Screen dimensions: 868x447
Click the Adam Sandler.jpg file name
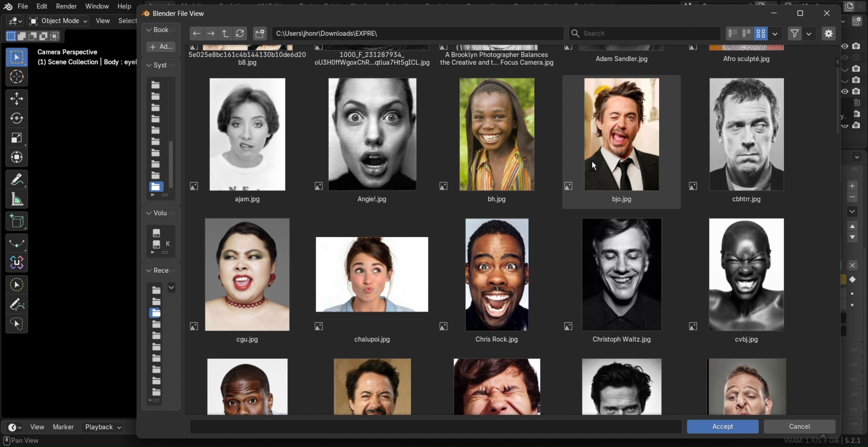click(x=622, y=59)
